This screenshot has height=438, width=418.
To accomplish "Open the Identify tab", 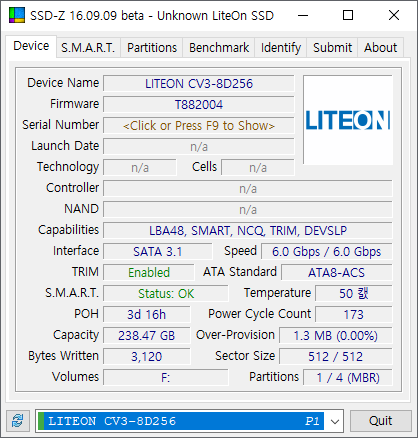I will [281, 48].
